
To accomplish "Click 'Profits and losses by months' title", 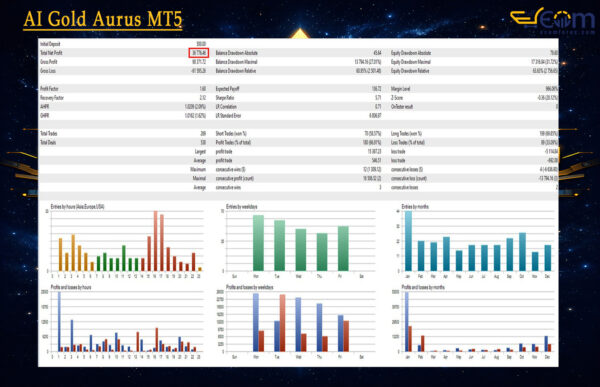I will coord(423,287).
